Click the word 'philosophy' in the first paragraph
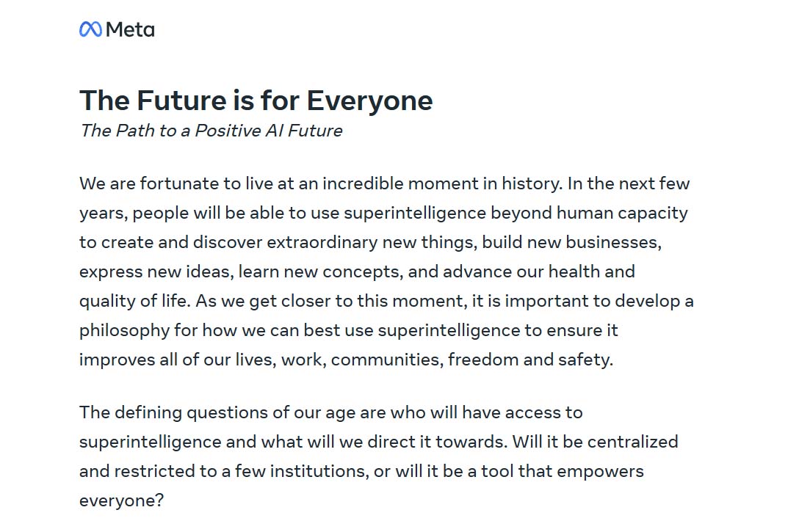 [x=124, y=330]
